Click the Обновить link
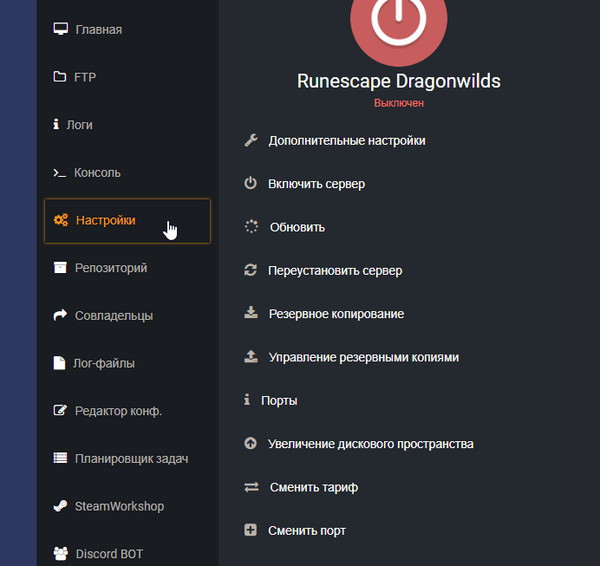This screenshot has width=600, height=566. point(297,227)
